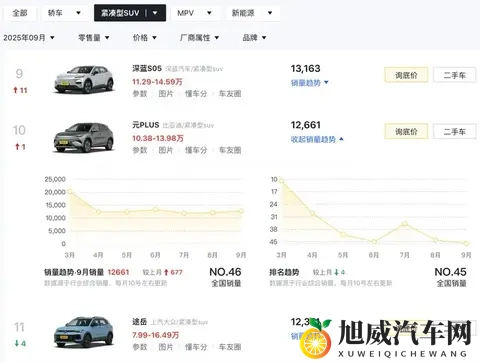Collapse 收起销量趋势 for 元PLUS

[317, 139]
